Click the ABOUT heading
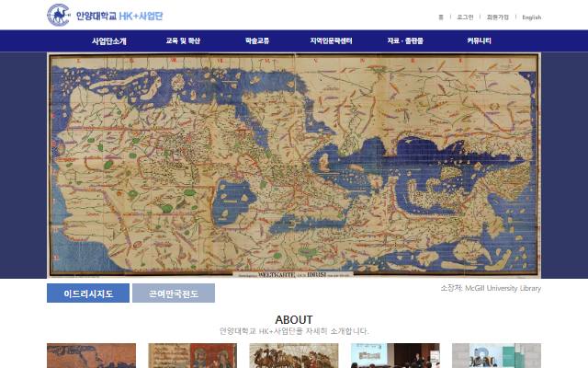The height and width of the screenshot is (368, 588). pos(294,319)
